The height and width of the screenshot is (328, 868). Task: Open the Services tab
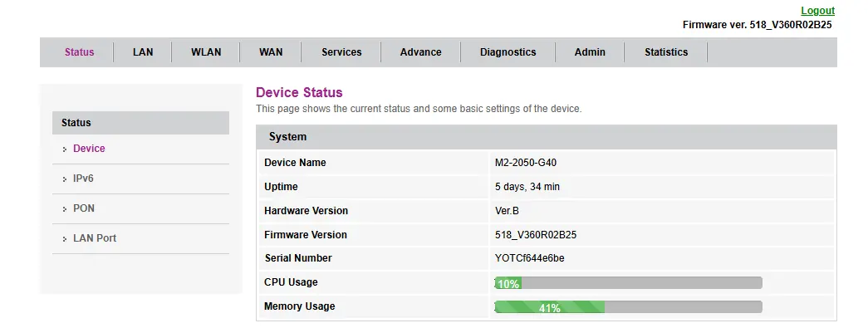[x=341, y=52]
